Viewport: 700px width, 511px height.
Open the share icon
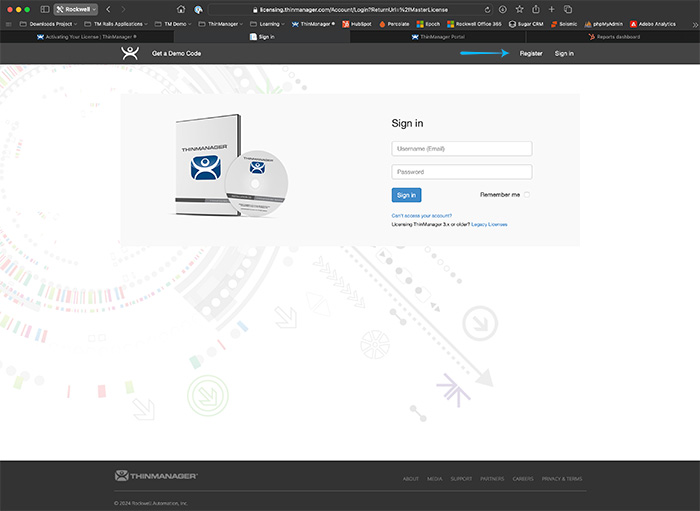pos(536,9)
